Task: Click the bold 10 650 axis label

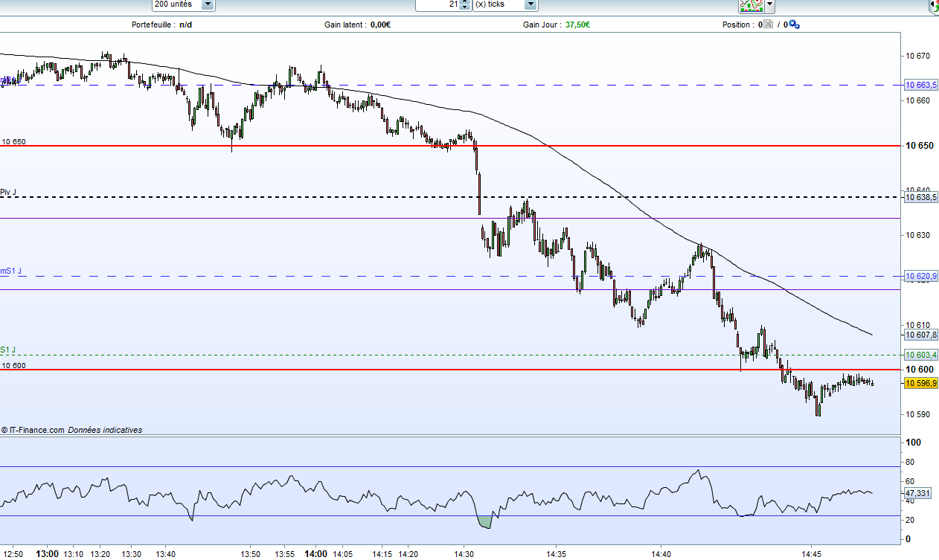Action: tap(919, 146)
